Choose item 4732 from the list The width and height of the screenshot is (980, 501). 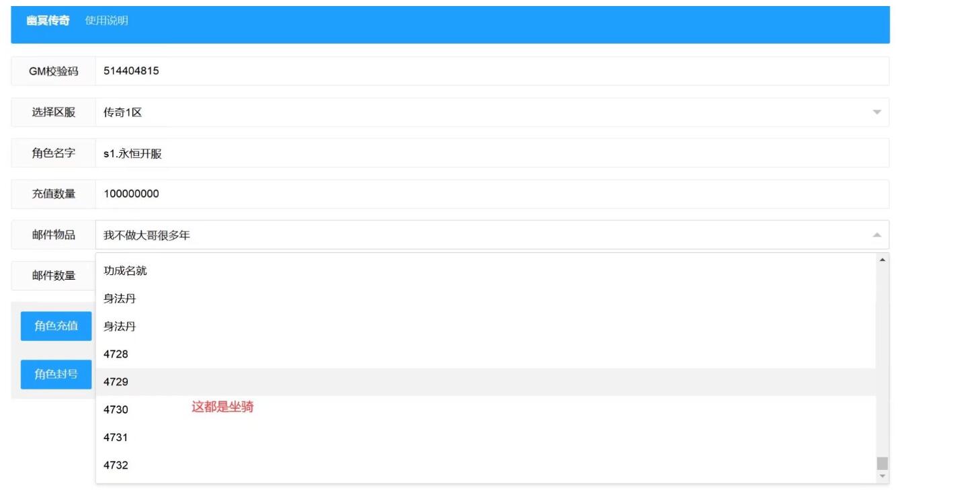coord(116,465)
